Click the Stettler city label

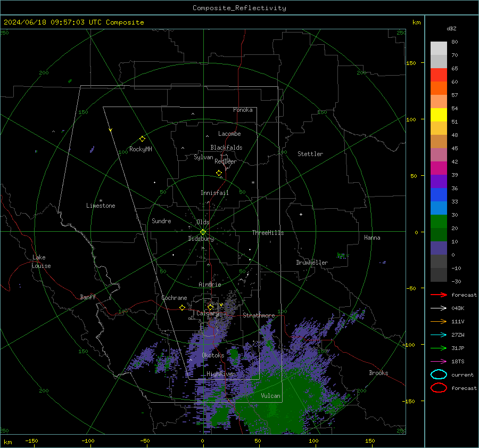pyautogui.click(x=310, y=154)
